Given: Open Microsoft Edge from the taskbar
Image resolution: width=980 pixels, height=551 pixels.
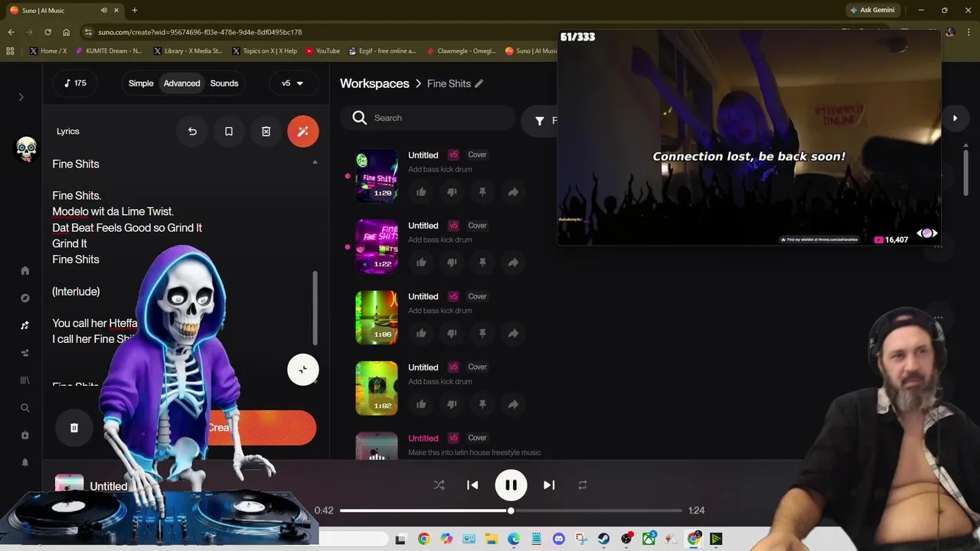Looking at the screenshot, I should 514,540.
